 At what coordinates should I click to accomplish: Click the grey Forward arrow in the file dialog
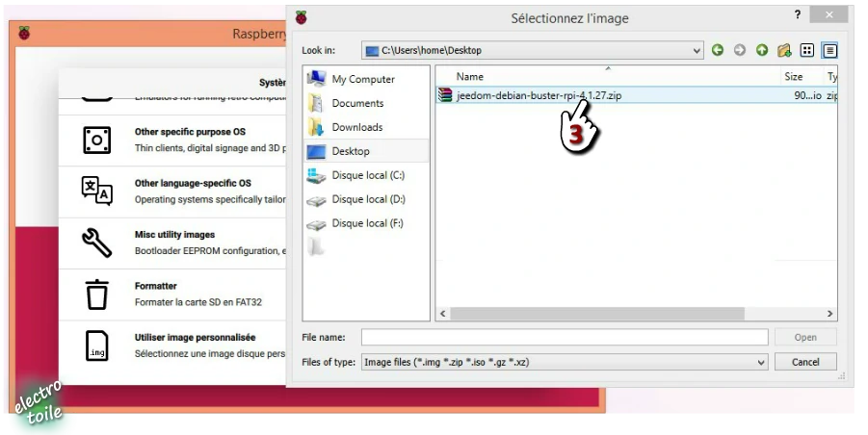pyautogui.click(x=740, y=50)
